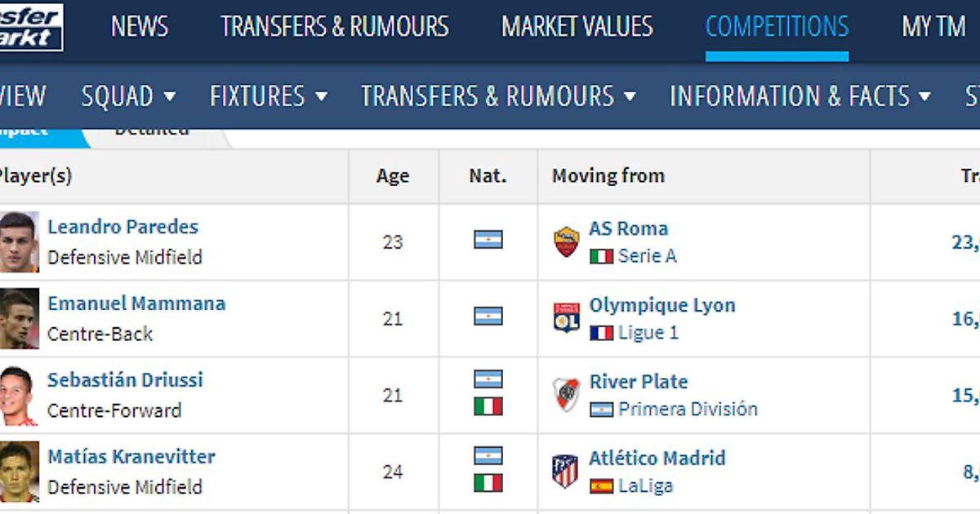Expand the Squad dropdown menu
This screenshot has width=980, height=514.
pos(128,96)
